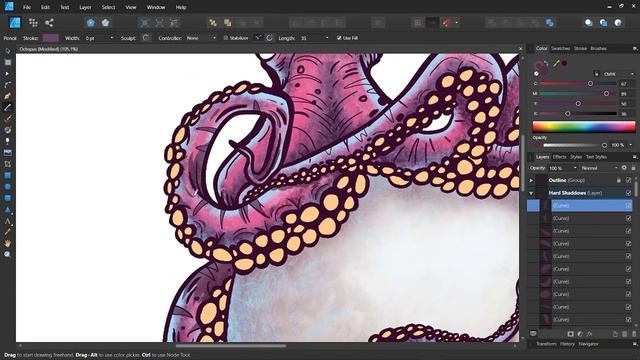This screenshot has width=640, height=360.
Task: Select the Node tool
Action: (x=7, y=74)
